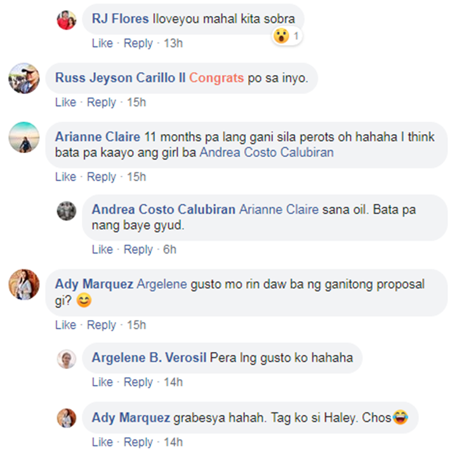Open Ady Marquez's small reply avatar
476x458 pixels.
[x=67, y=418]
